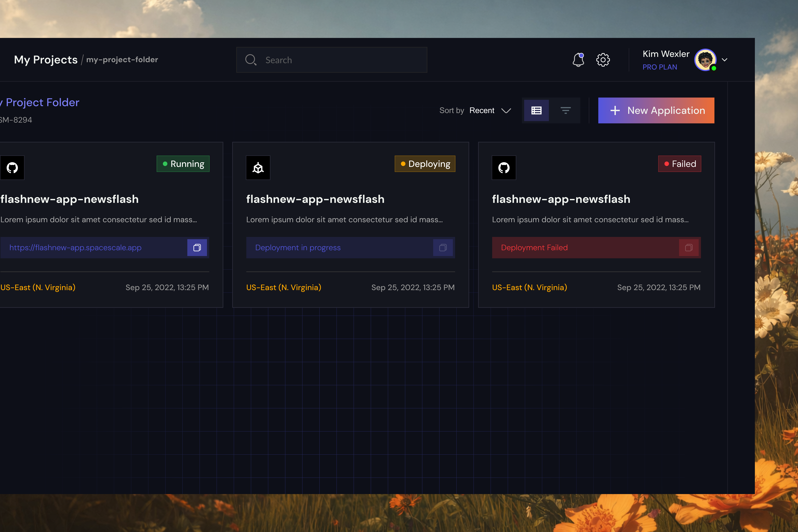Click GitHub icon on the Failed card
The height and width of the screenshot is (532, 798).
(504, 168)
